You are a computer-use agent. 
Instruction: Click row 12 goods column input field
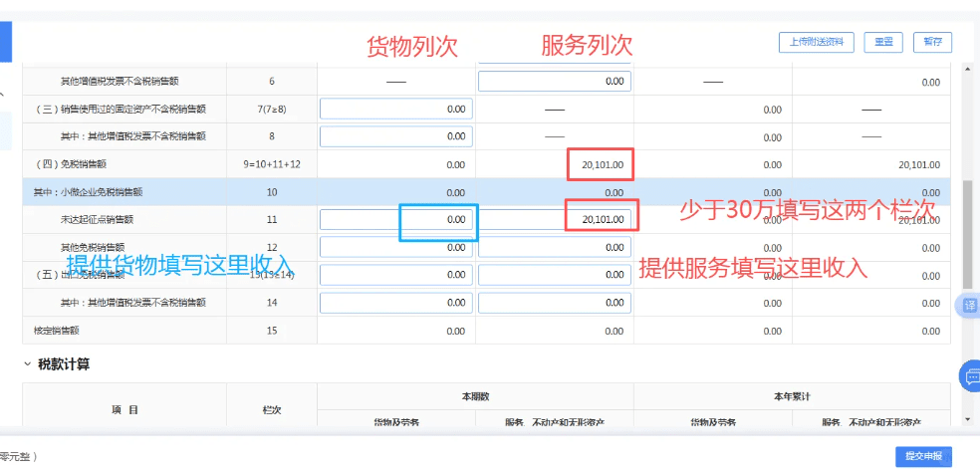[396, 247]
